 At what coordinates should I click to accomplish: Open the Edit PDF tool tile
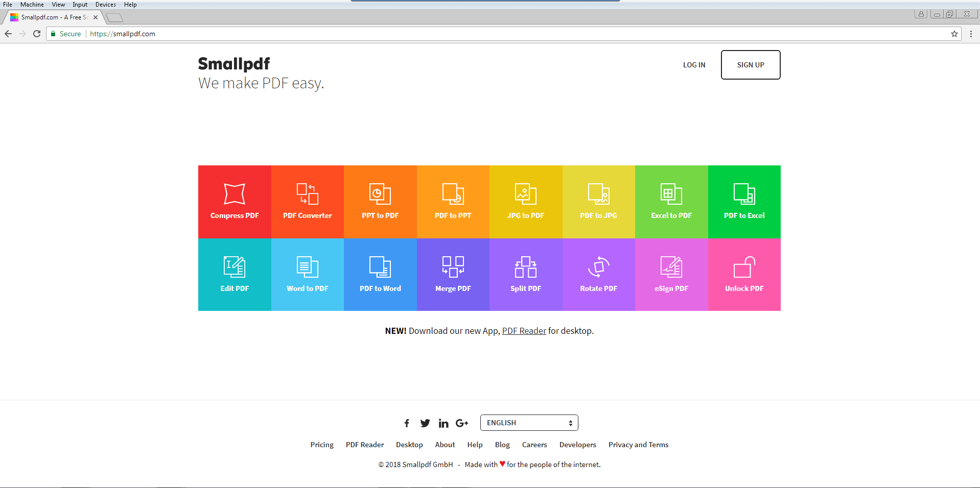pos(235,275)
